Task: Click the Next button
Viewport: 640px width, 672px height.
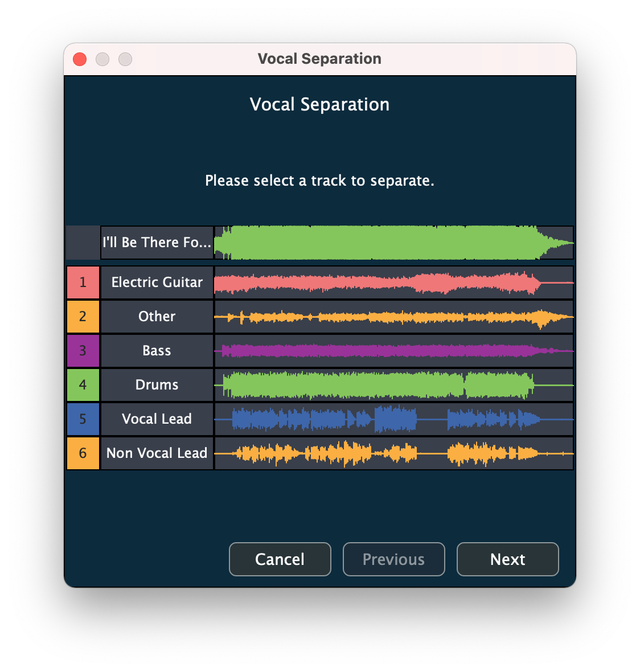Action: point(507,559)
